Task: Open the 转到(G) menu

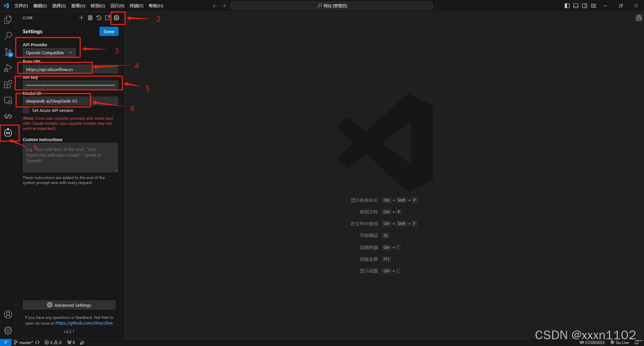Action: click(x=98, y=6)
